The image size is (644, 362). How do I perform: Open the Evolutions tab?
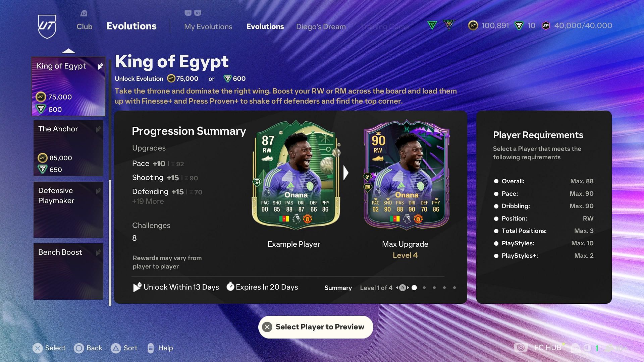tap(265, 25)
